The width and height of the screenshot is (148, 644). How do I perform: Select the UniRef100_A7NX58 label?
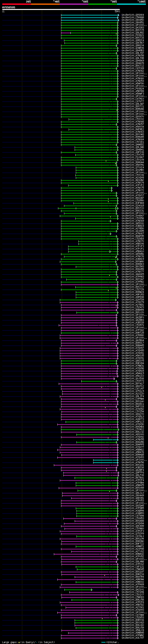click(x=133, y=56)
